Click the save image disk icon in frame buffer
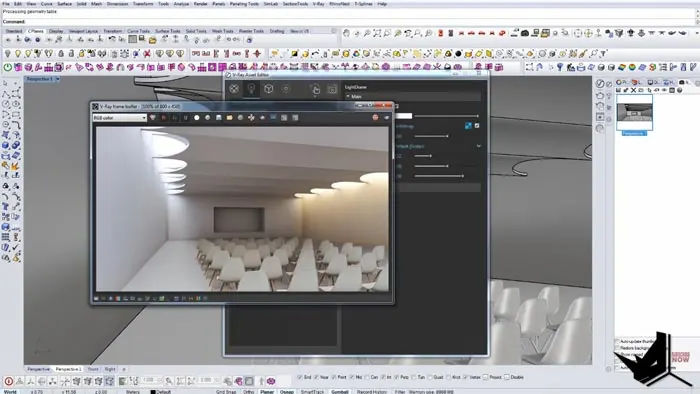700x394 pixels. click(x=219, y=118)
